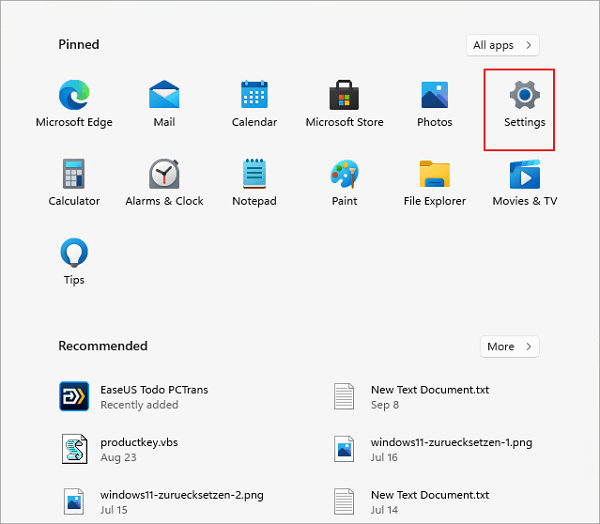Open New Text Document.txt from Sep 8
This screenshot has height=524, width=600.
pyautogui.click(x=430, y=389)
